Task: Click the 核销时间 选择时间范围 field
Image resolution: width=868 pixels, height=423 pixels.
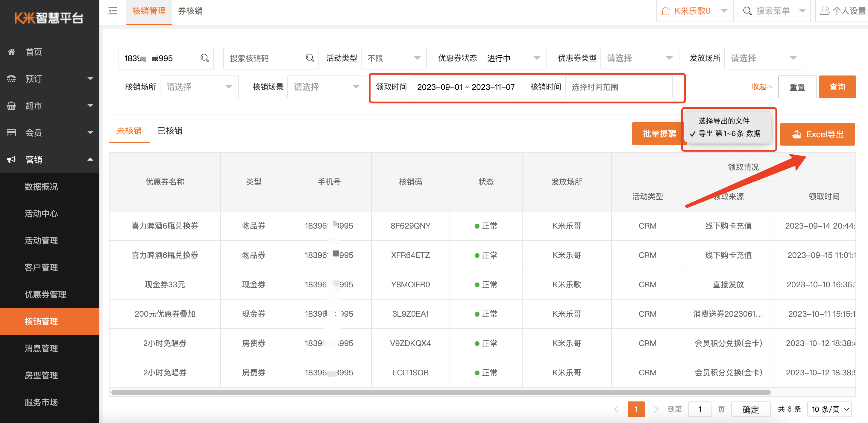Action: coord(619,87)
